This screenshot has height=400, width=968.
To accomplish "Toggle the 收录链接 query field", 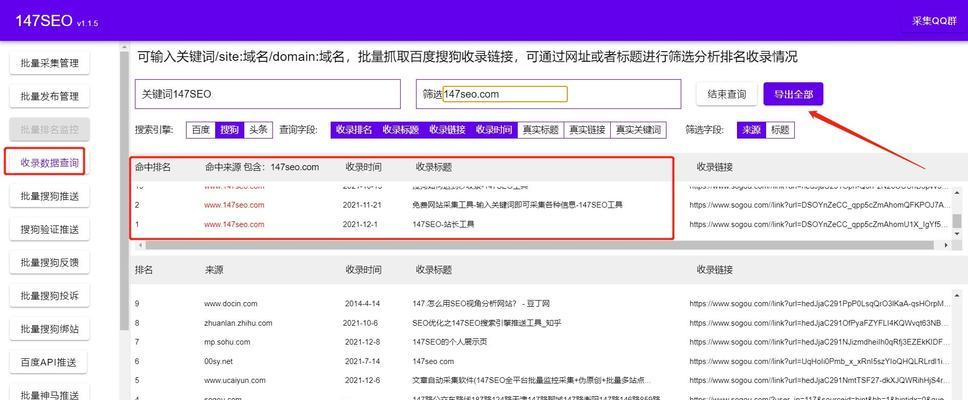I will click(448, 130).
